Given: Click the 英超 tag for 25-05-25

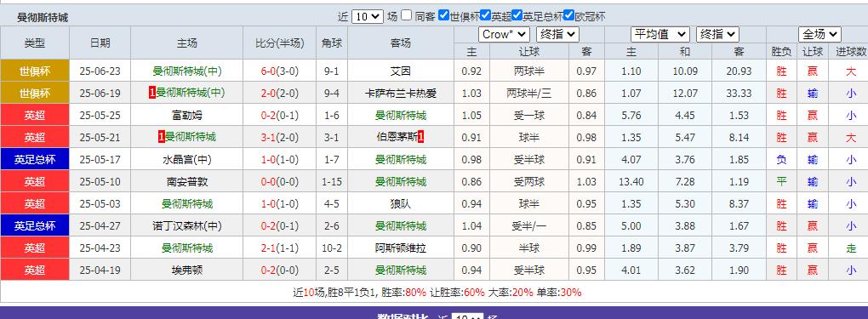Looking at the screenshot, I should coord(35,115).
